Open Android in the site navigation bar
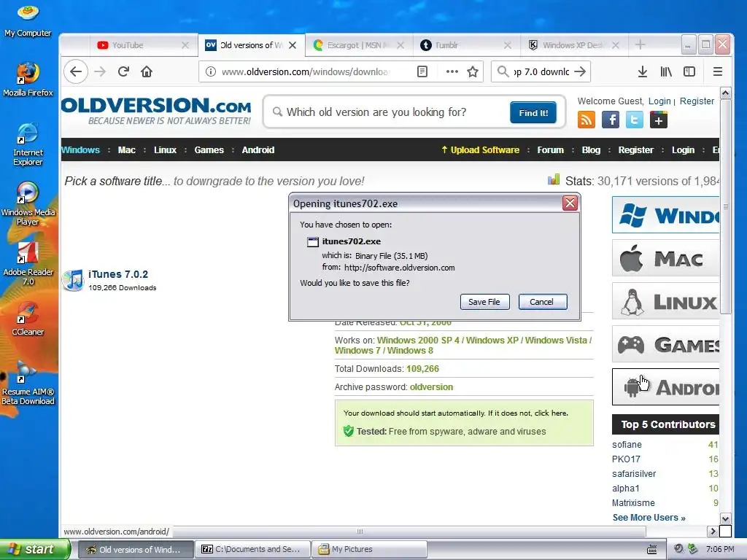 258,150
